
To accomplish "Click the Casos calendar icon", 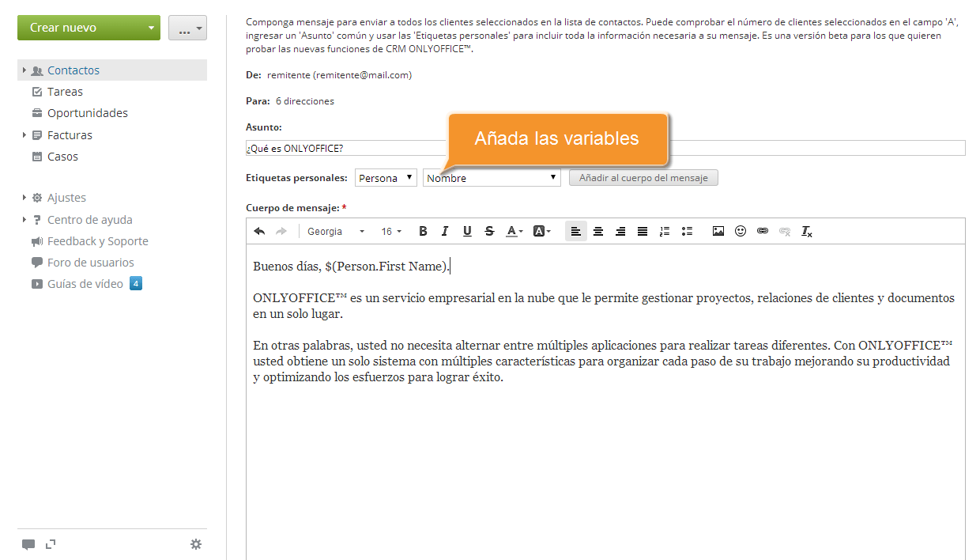I will click(36, 157).
